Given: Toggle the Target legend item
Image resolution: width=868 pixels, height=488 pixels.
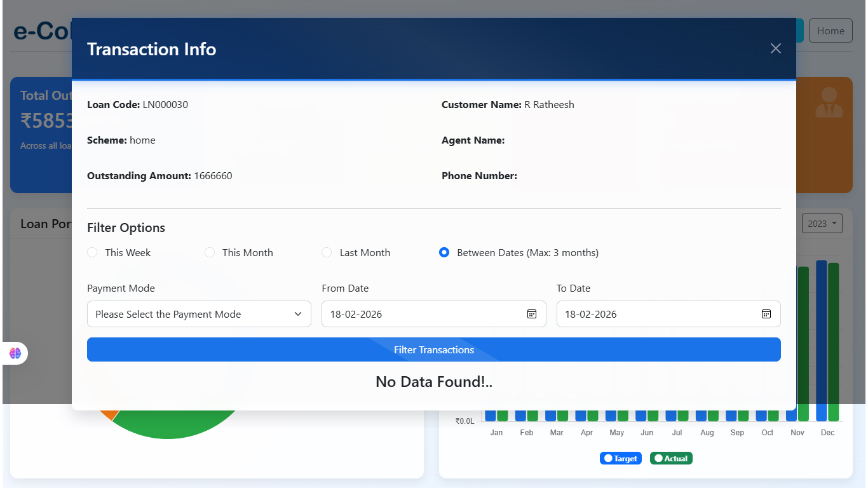Looking at the screenshot, I should (x=621, y=458).
